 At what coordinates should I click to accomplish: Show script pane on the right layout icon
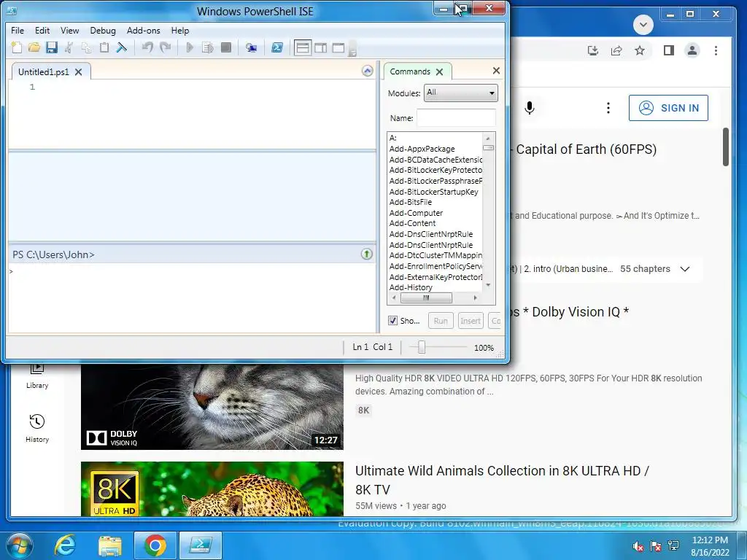point(321,47)
